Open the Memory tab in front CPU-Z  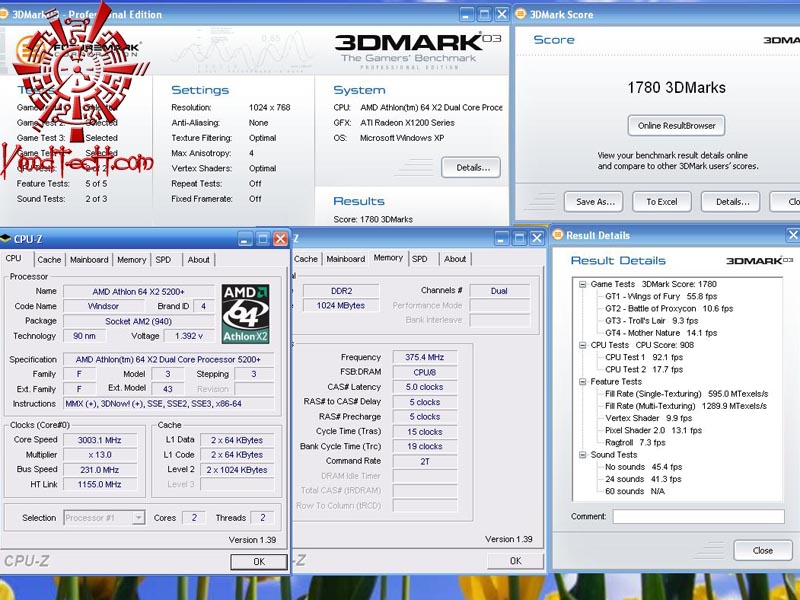(x=132, y=260)
